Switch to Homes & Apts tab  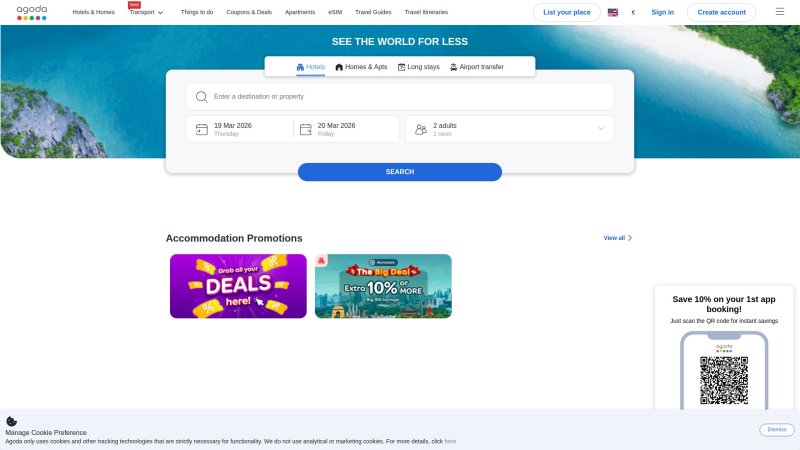(360, 67)
